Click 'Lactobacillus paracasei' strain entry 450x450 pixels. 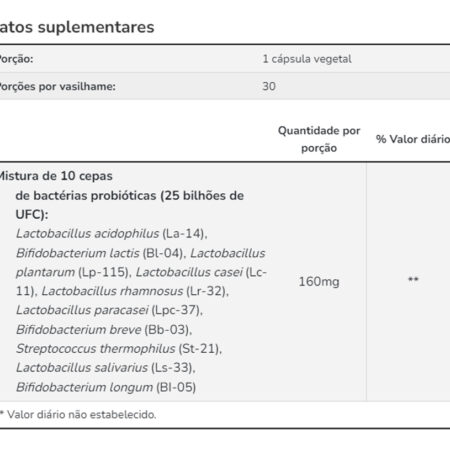pos(82,310)
